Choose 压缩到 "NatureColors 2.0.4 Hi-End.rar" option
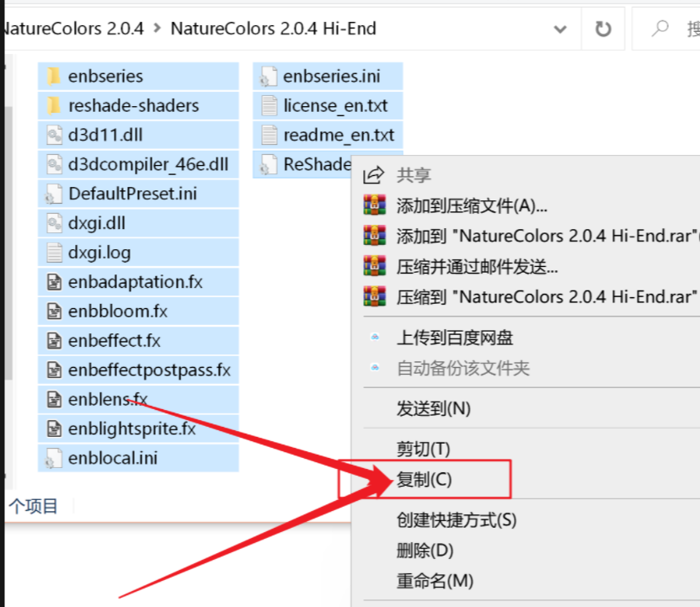Viewport: 700px width, 607px height. pos(548,297)
